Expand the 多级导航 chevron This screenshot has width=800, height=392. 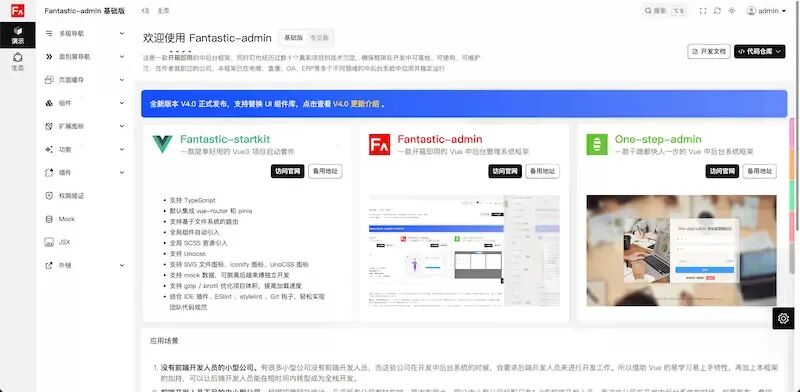coord(122,33)
